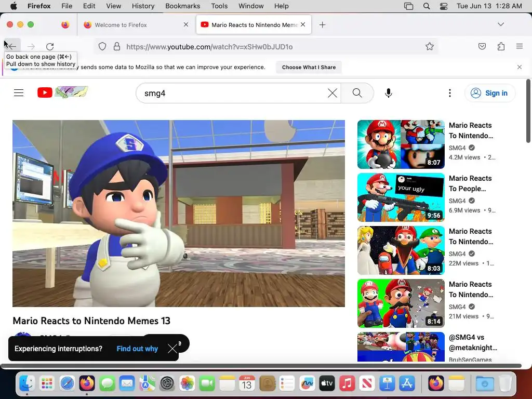The width and height of the screenshot is (532, 399).
Task: Open a new tab with plus
Action: [x=322, y=25]
